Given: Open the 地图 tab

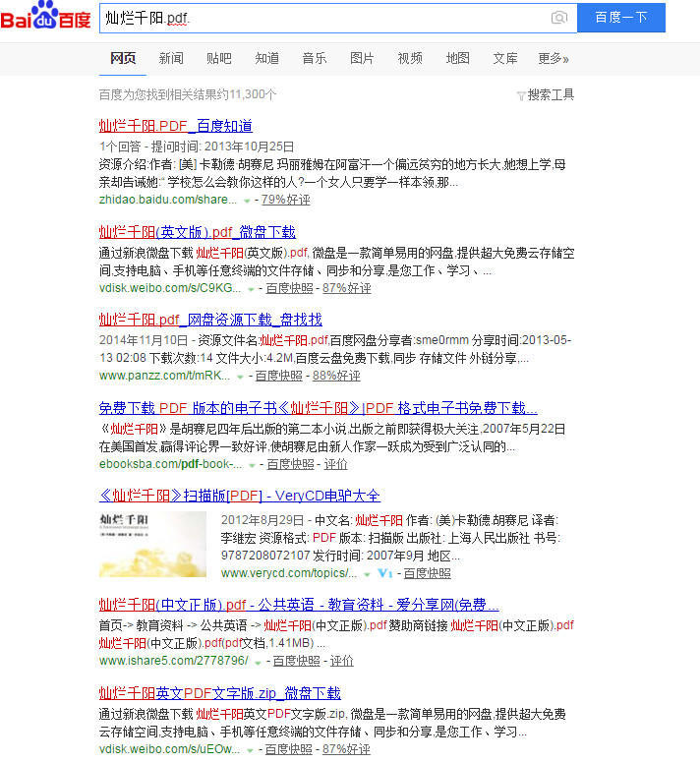Looking at the screenshot, I should (x=458, y=59).
